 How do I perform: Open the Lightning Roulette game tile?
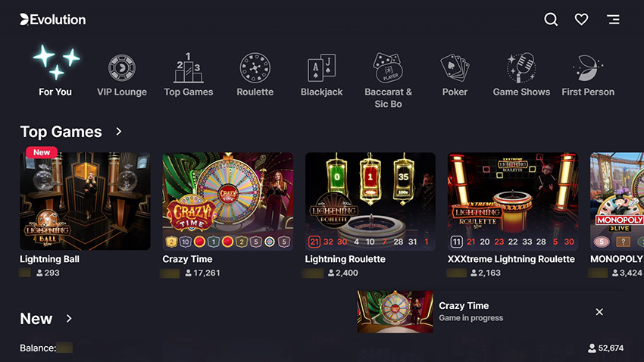point(370,201)
